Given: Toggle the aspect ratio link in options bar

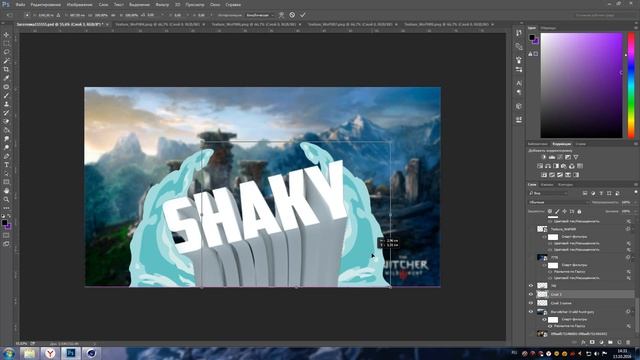Looking at the screenshot, I should click(113, 15).
